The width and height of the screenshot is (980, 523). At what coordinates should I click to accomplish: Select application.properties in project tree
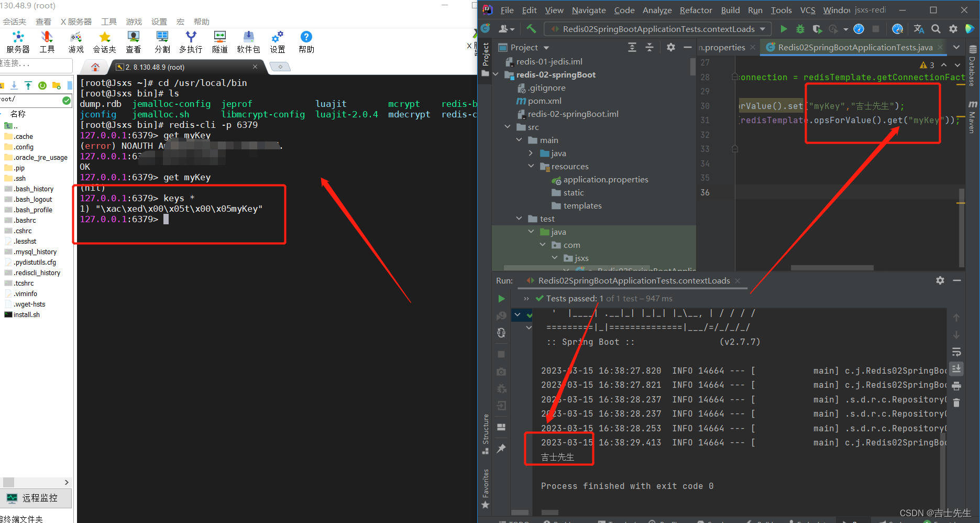point(605,179)
